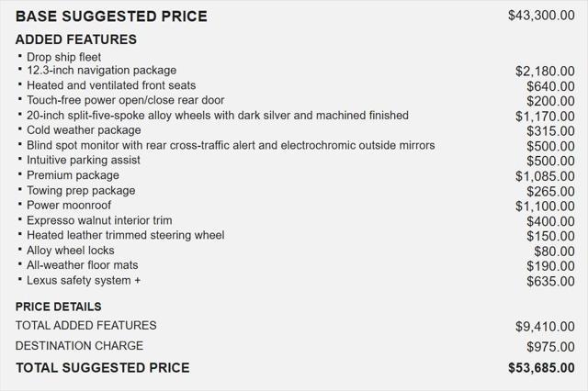Select the Total Suggested Price $53,685.00 value
Viewport: 588px width, 391px height.
click(541, 368)
